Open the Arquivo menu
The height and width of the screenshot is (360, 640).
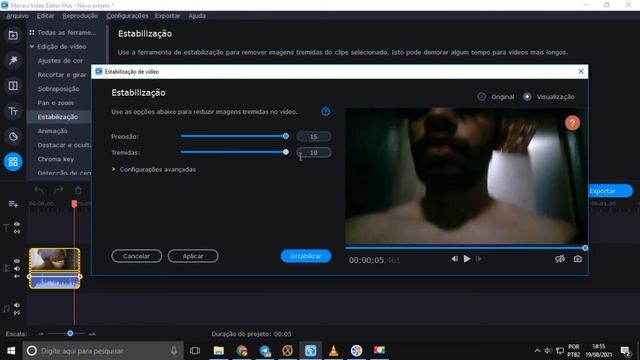[x=17, y=16]
